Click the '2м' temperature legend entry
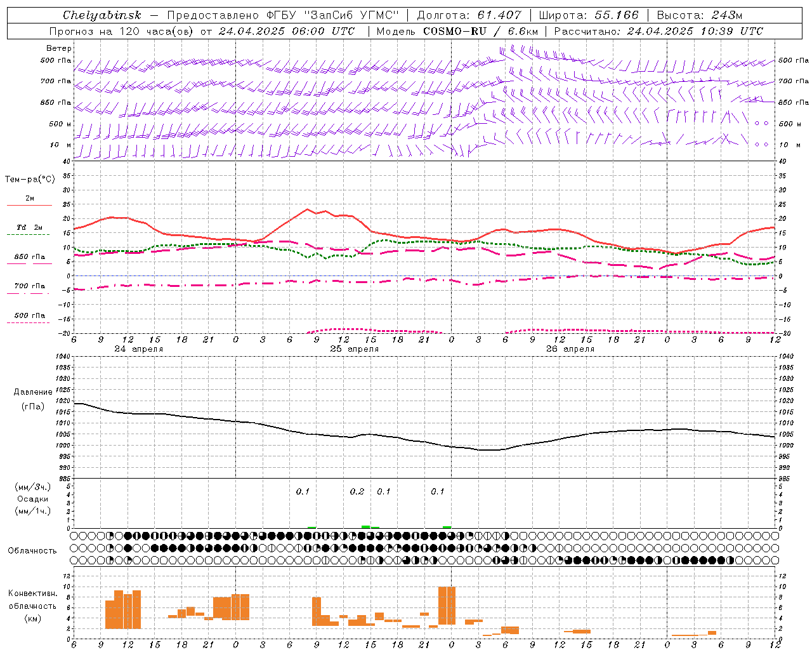 point(29,198)
